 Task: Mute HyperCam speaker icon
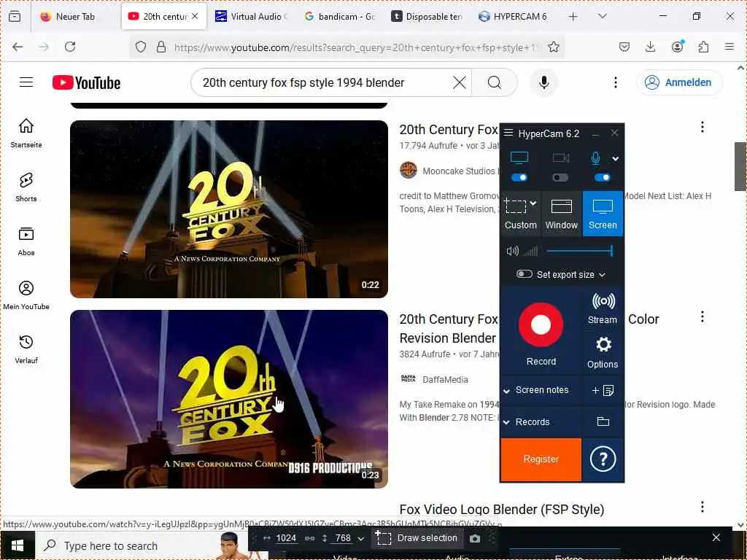point(513,251)
